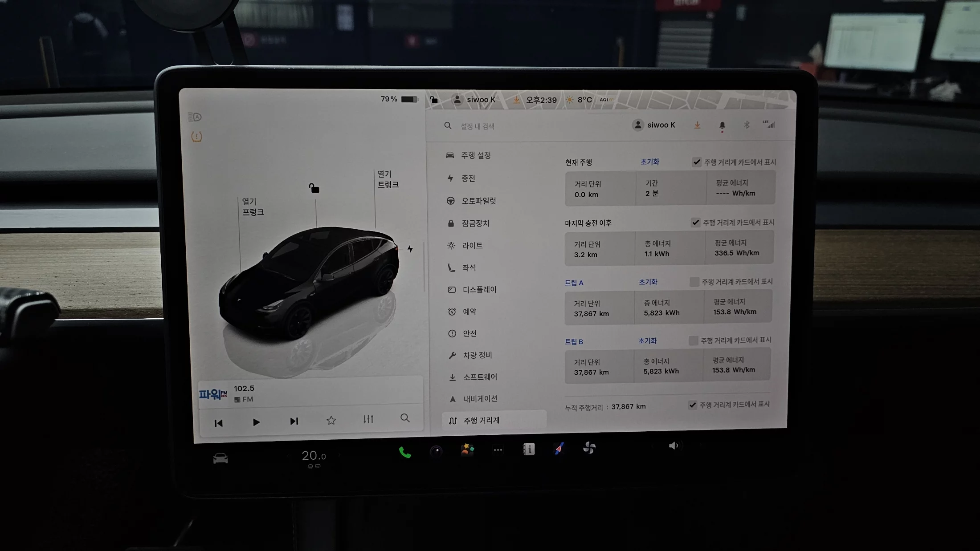
Task: Tap the phone icon in bottom bar
Action: 404,453
